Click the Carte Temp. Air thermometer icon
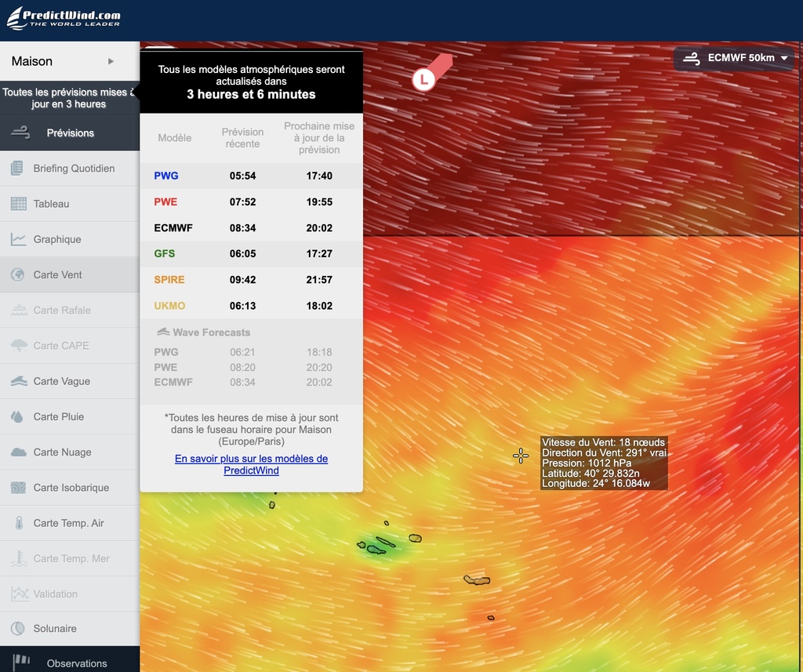Screen dimensions: 803x672 [19, 523]
